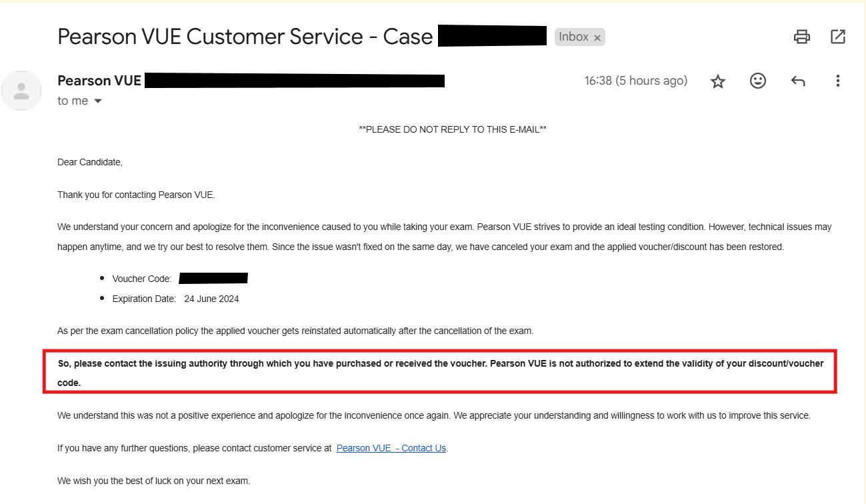Click the 'Dear Candidate' greeting line
Image resolution: width=866 pixels, height=504 pixels.
pyautogui.click(x=90, y=162)
